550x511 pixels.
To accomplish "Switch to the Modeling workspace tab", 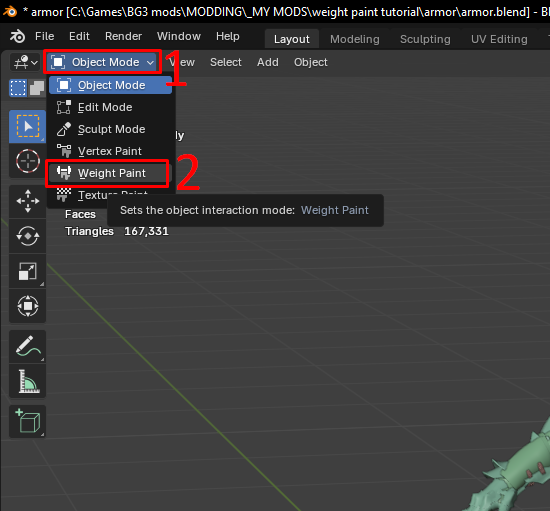I will 355,39.
